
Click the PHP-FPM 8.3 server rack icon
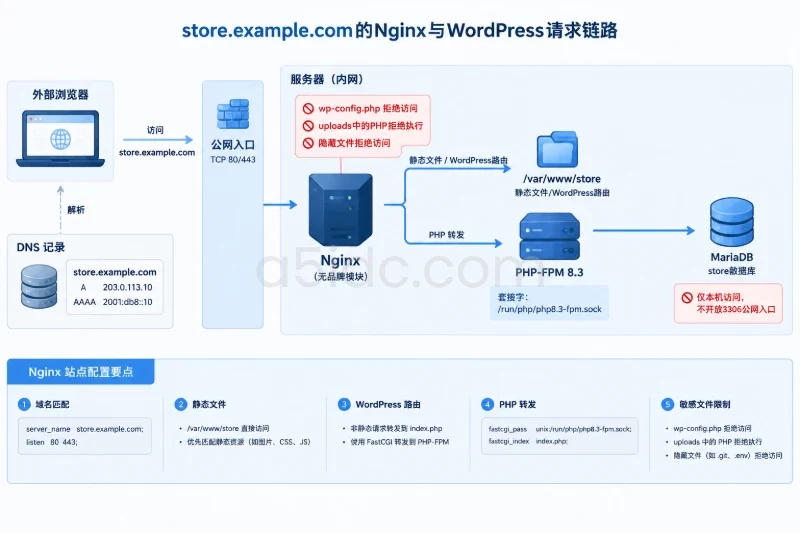549,237
